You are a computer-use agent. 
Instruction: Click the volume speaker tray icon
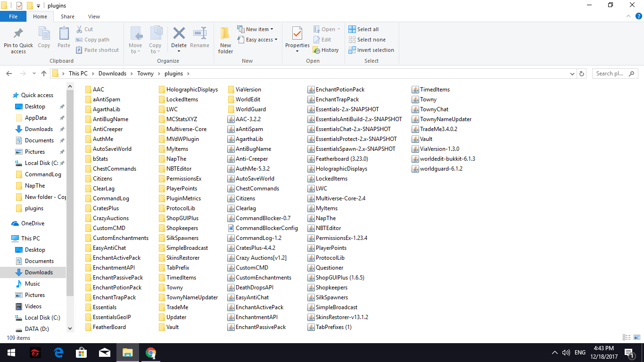566,353
